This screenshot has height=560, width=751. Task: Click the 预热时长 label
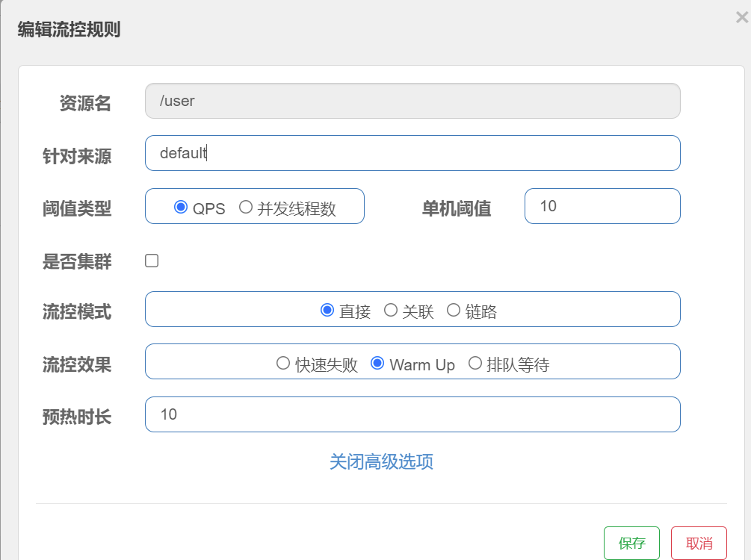coord(77,417)
